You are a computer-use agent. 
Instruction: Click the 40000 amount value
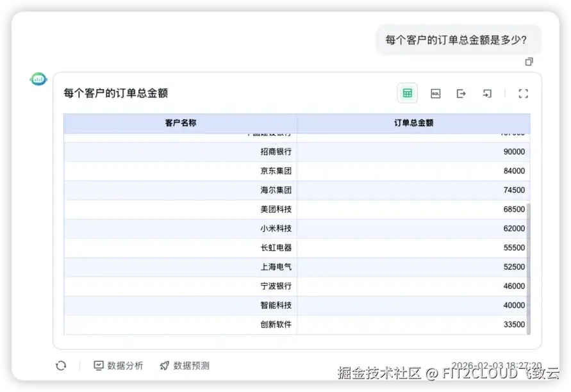tap(514, 306)
